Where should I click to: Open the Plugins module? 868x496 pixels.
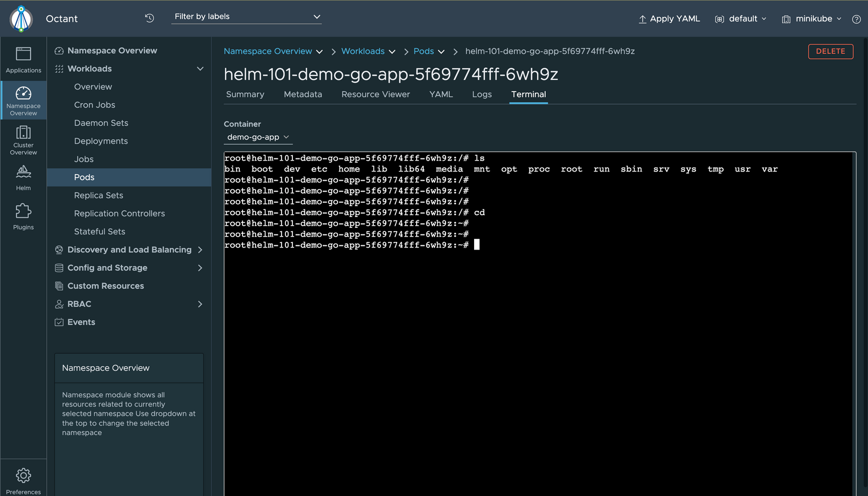pyautogui.click(x=23, y=215)
